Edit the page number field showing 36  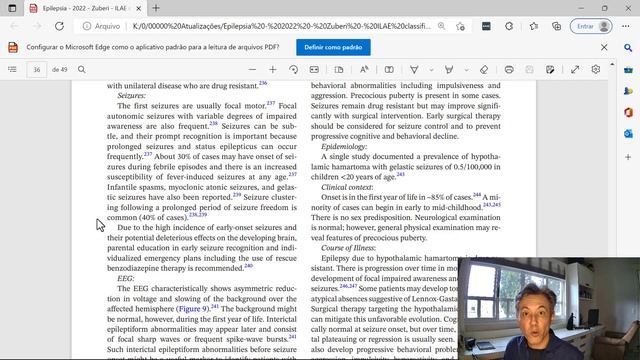click(x=37, y=70)
